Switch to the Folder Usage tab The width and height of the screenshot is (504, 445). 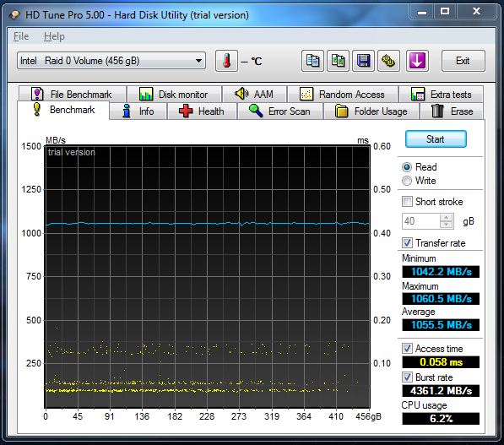click(371, 111)
